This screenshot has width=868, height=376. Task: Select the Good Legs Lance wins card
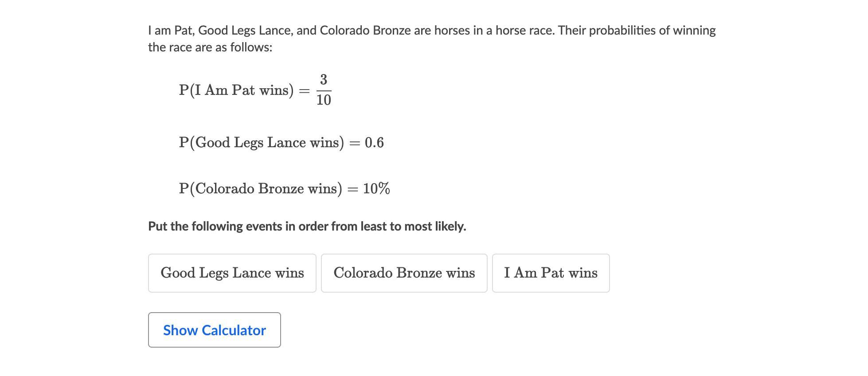point(232,273)
